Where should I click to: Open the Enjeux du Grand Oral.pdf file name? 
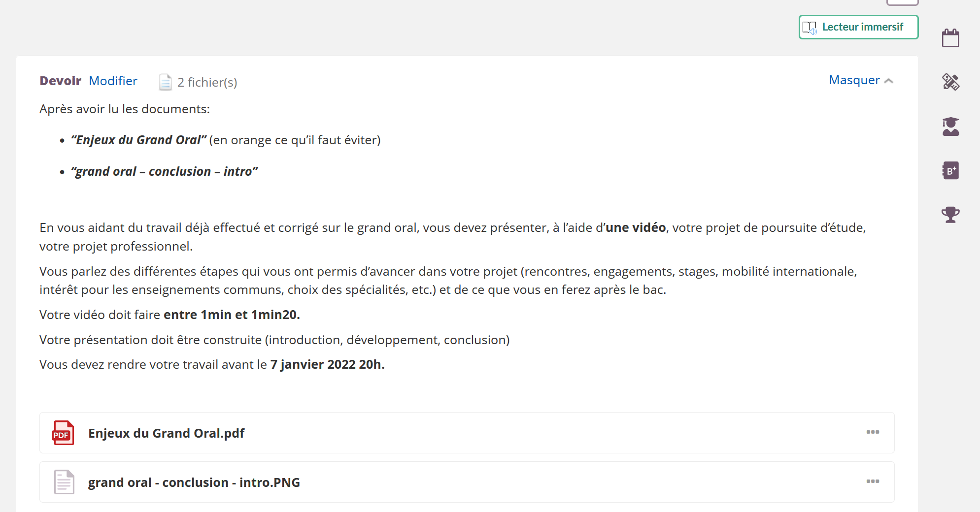tap(166, 433)
